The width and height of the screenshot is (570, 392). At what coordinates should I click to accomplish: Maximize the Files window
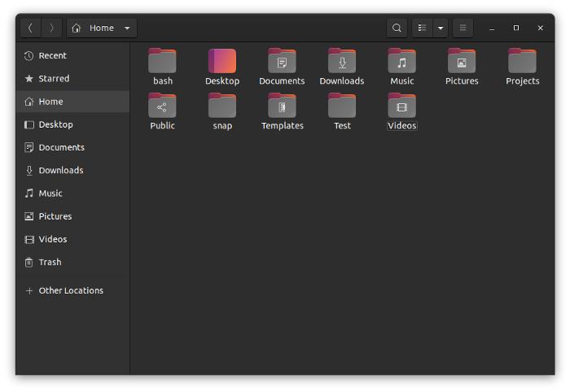click(x=516, y=28)
